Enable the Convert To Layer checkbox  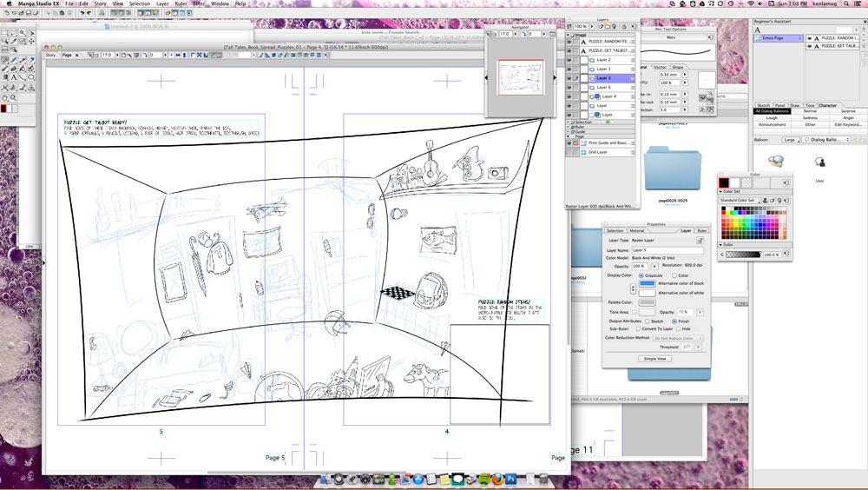tap(639, 329)
